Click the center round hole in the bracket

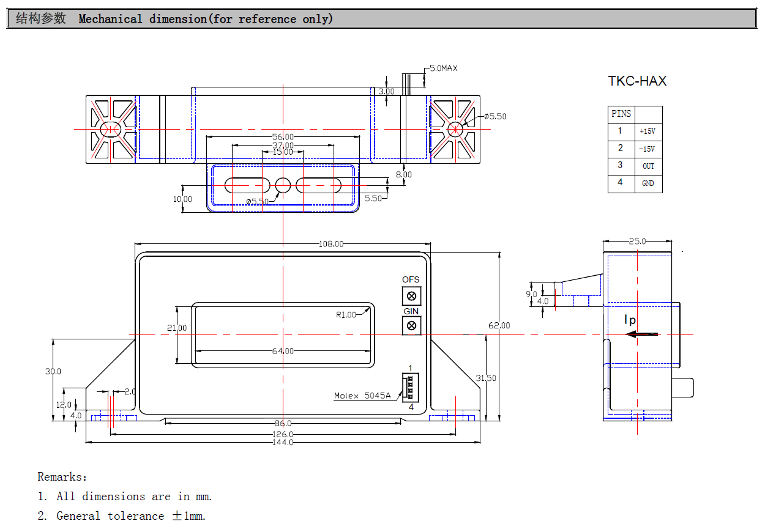283,185
